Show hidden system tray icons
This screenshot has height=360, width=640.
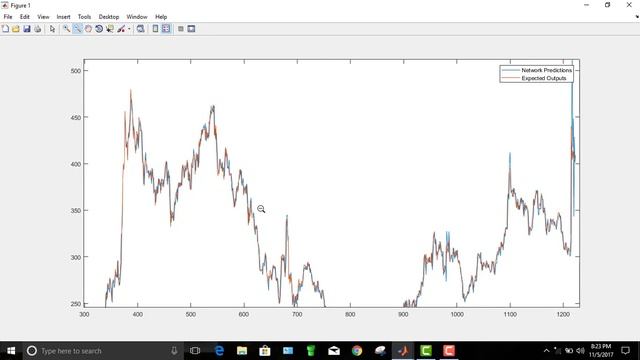coord(547,351)
